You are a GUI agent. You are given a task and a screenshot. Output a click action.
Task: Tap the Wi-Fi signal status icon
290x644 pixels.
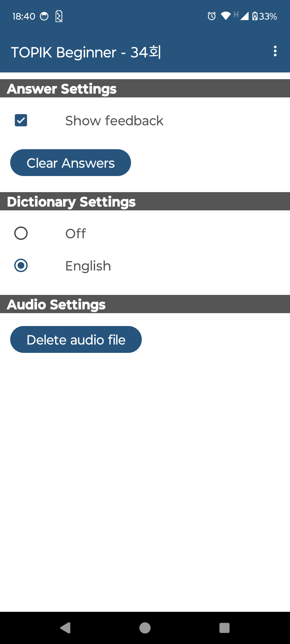coord(226,16)
